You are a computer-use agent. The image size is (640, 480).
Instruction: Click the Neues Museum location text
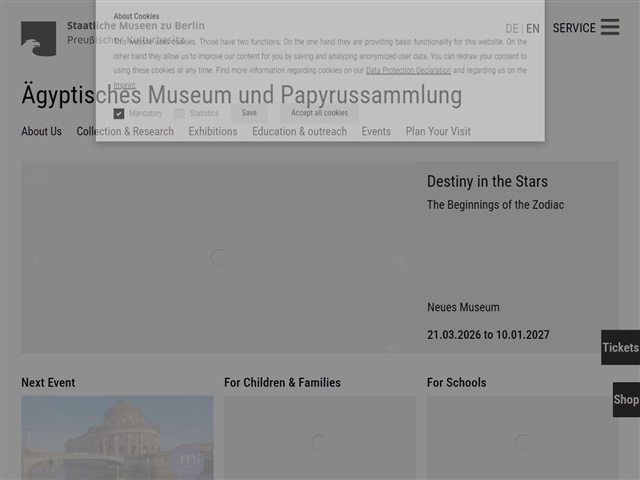tap(463, 307)
